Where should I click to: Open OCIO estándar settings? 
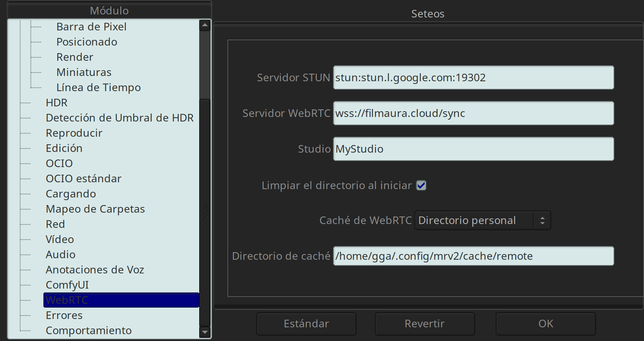(x=83, y=178)
